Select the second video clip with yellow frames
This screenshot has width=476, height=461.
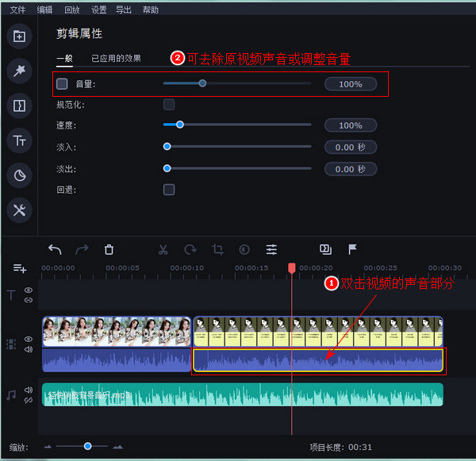click(318, 332)
